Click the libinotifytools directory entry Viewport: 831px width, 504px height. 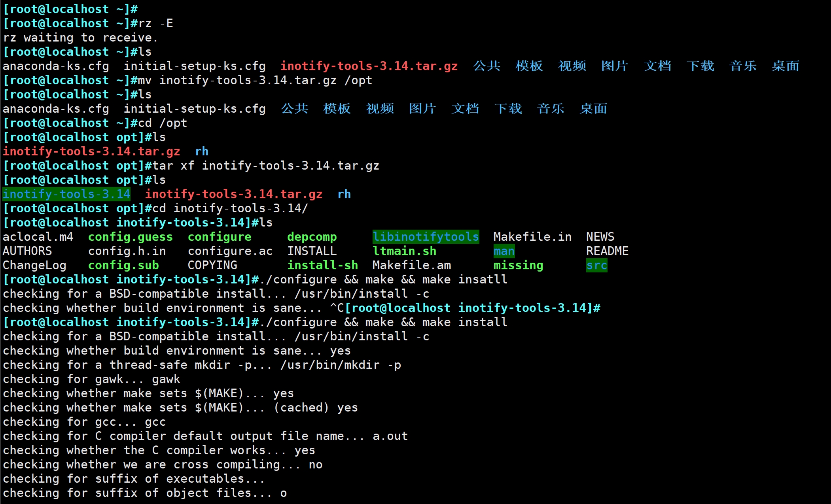click(x=426, y=237)
